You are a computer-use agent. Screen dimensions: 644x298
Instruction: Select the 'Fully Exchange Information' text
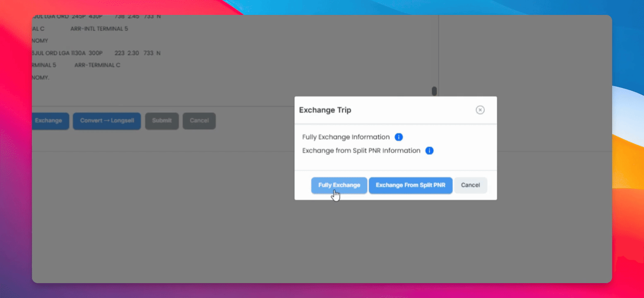pos(346,137)
